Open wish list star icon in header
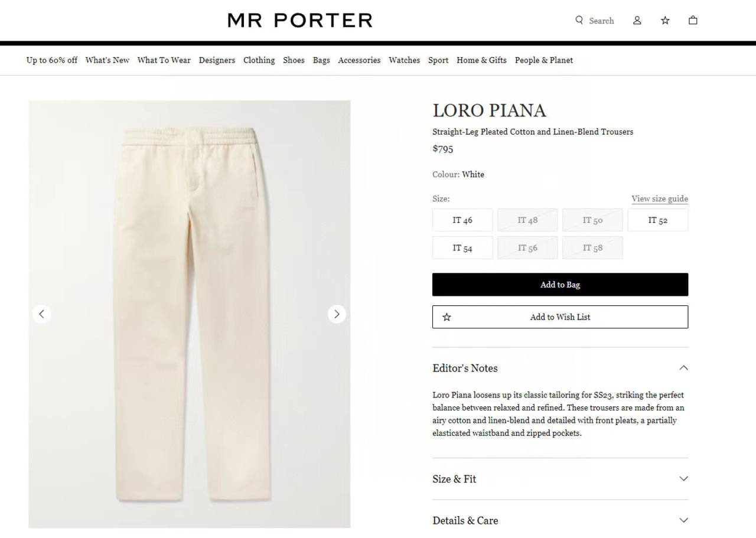Screen dimensions: 756x538 665,20
